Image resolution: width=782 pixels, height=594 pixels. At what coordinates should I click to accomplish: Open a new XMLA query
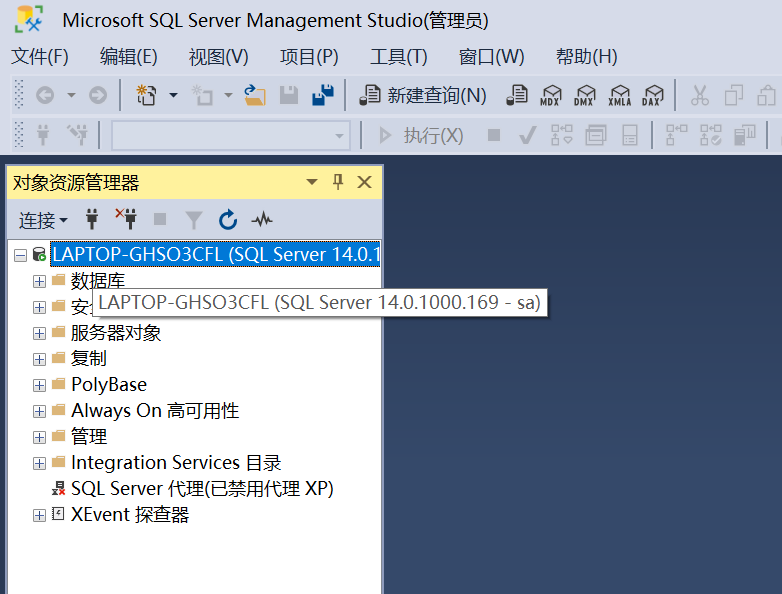click(x=619, y=95)
